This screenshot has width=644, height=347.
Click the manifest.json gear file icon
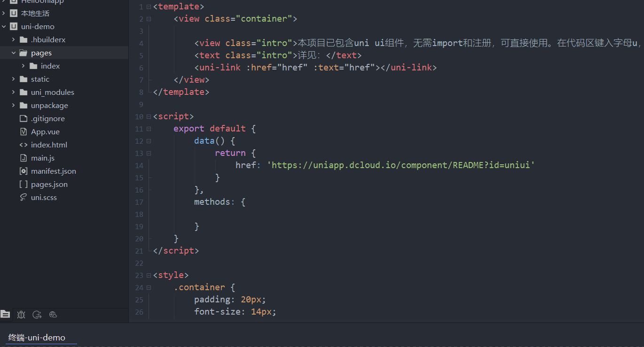coord(24,171)
